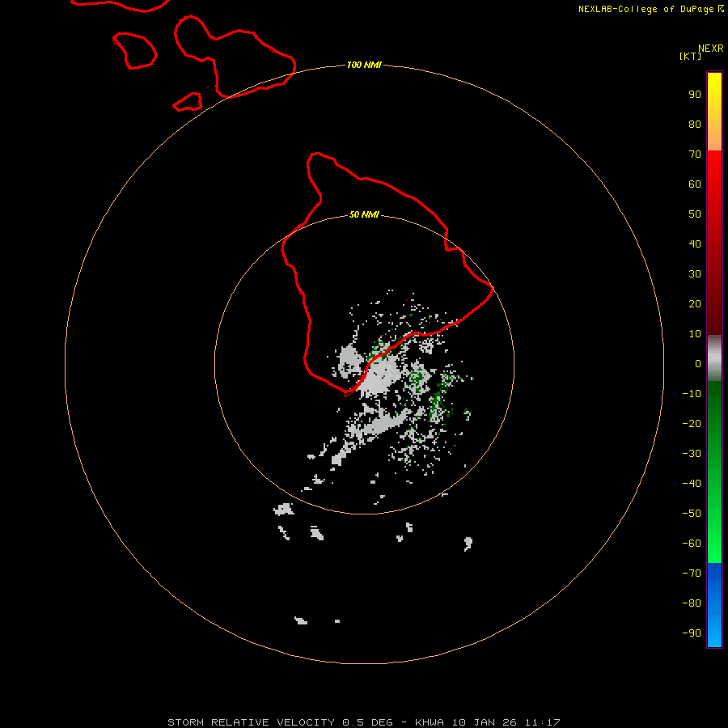Click the "100 NMI" range ring label

(x=364, y=65)
